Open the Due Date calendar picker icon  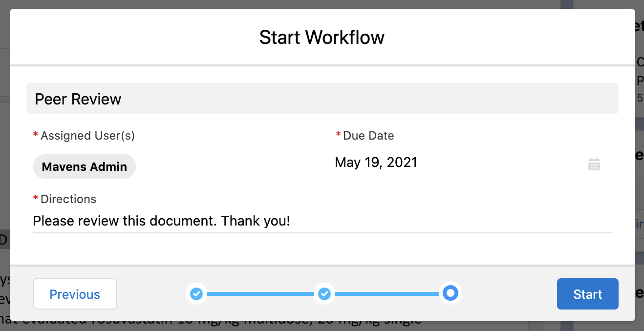pos(594,164)
